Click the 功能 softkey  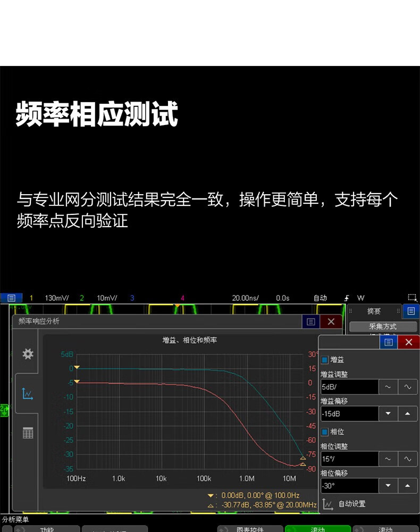pyautogui.click(x=47, y=529)
